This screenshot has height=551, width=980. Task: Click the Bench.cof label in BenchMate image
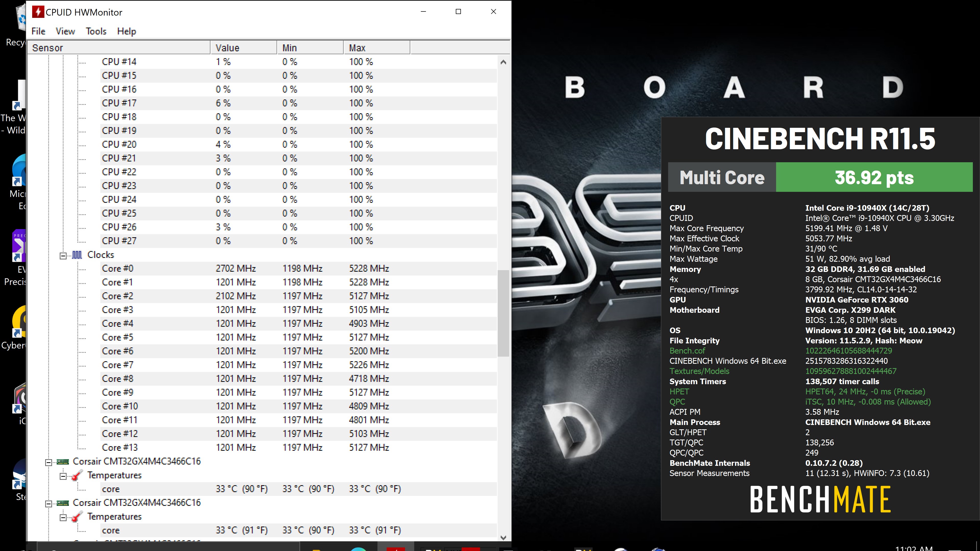(687, 350)
